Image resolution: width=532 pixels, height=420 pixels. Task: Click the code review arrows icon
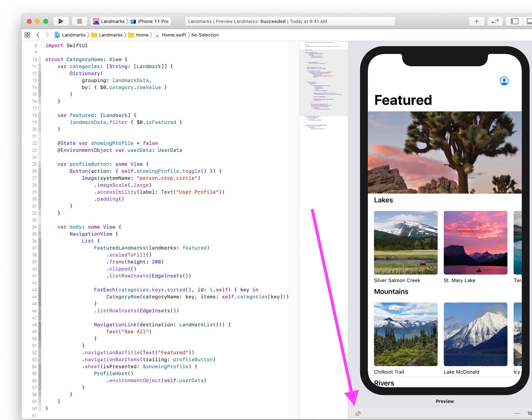point(495,21)
